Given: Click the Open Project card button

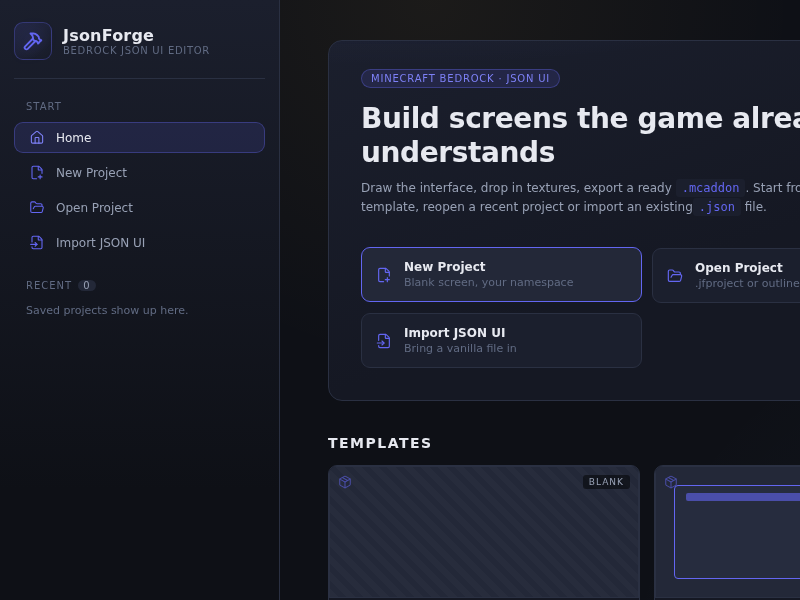Looking at the screenshot, I should [x=726, y=276].
